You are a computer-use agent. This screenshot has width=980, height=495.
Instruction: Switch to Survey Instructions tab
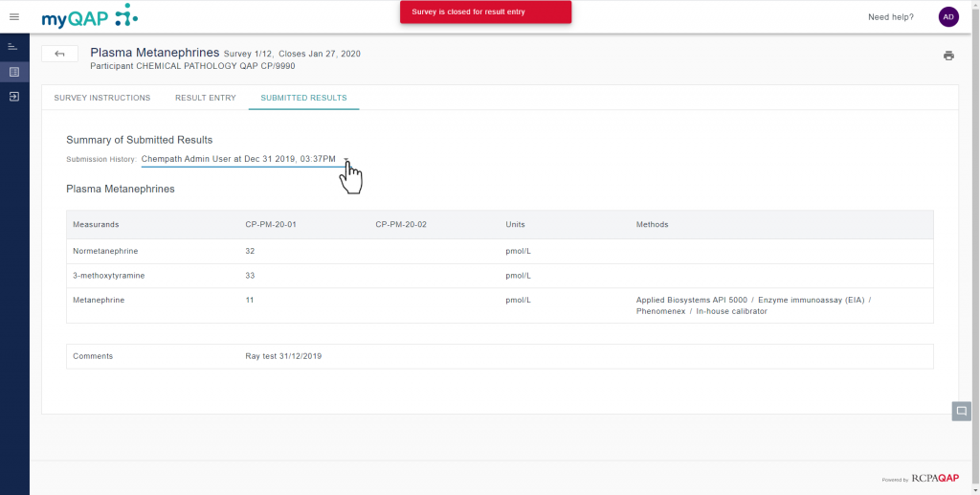click(x=101, y=98)
